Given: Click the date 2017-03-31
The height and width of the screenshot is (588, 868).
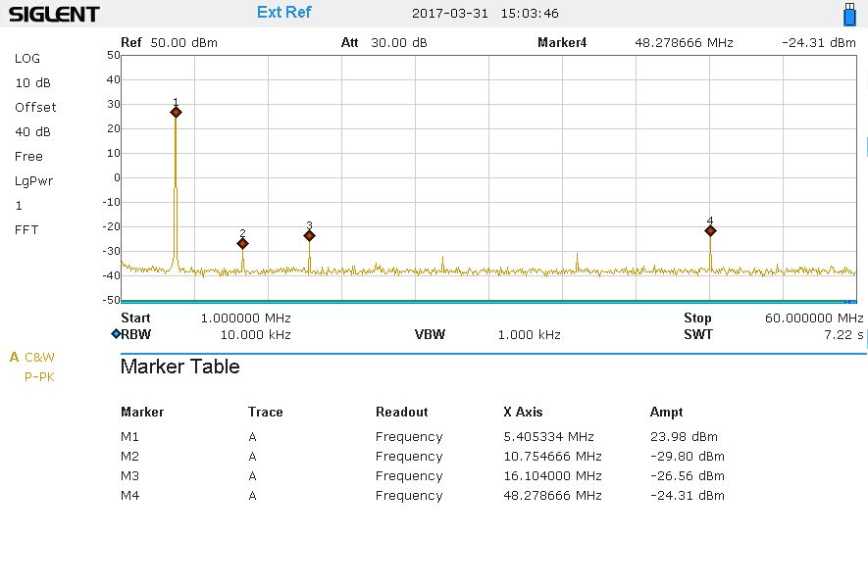Looking at the screenshot, I should (x=450, y=14).
